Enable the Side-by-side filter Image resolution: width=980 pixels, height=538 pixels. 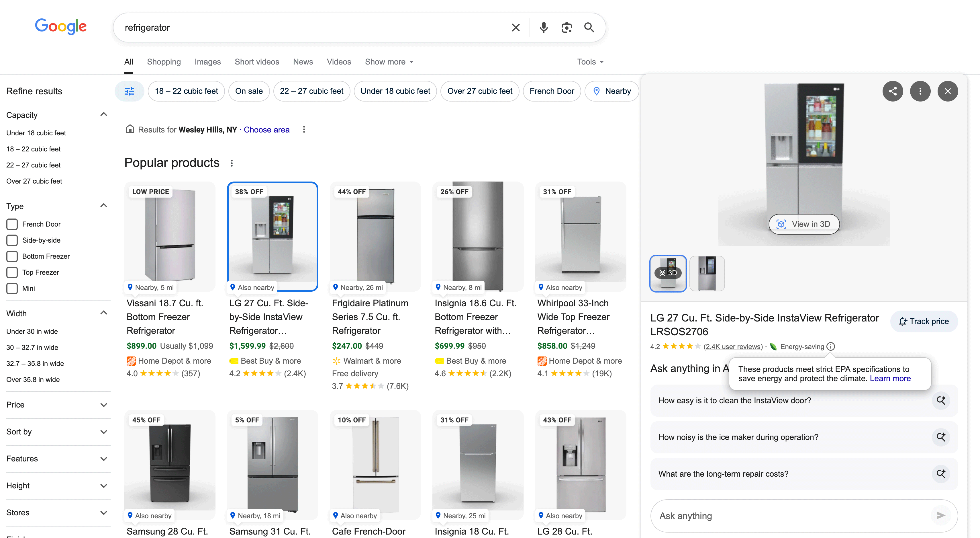12,240
